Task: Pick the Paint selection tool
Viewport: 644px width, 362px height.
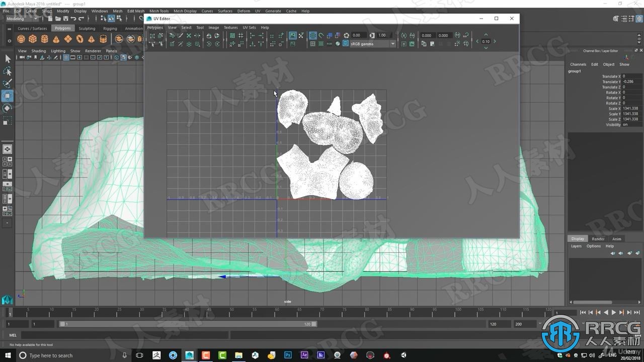Action: pyautogui.click(x=8, y=83)
